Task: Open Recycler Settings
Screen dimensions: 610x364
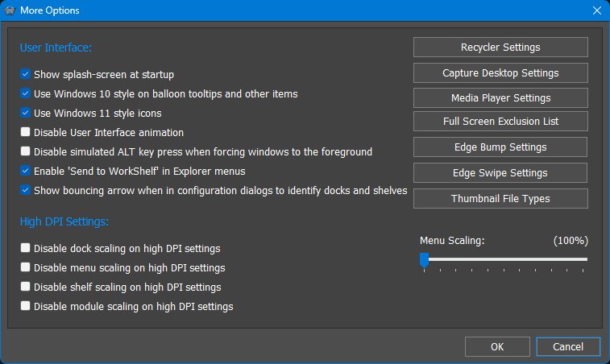Action: coord(500,47)
